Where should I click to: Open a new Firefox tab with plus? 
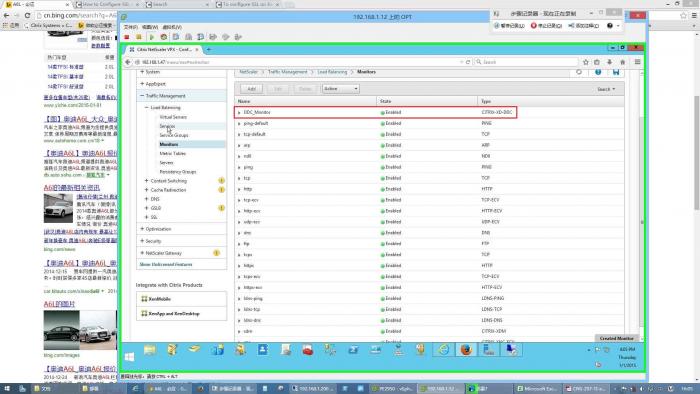tap(208, 50)
